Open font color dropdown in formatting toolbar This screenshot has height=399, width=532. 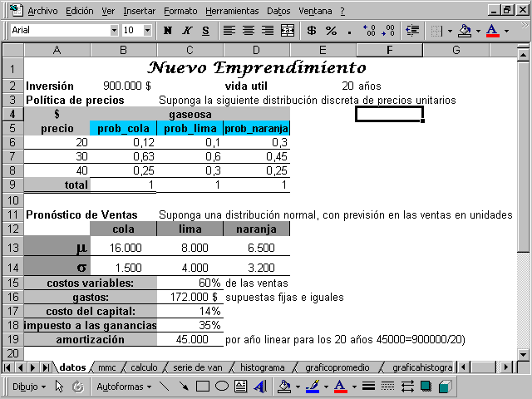pyautogui.click(x=506, y=31)
